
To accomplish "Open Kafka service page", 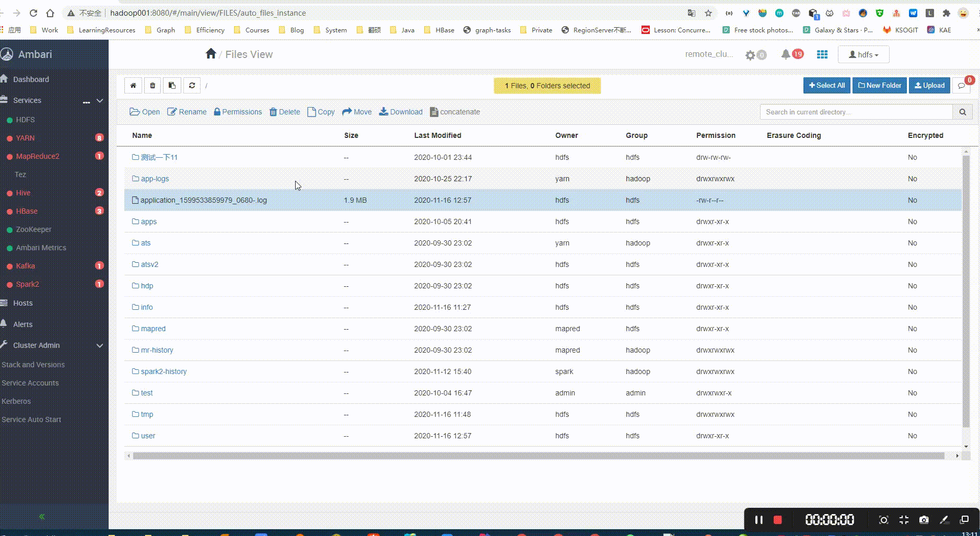I will 25,266.
